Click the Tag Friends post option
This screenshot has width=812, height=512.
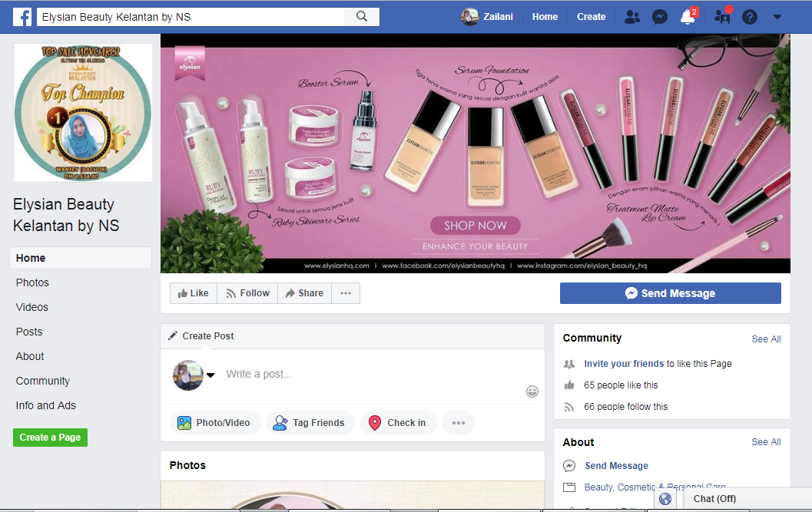click(x=310, y=423)
